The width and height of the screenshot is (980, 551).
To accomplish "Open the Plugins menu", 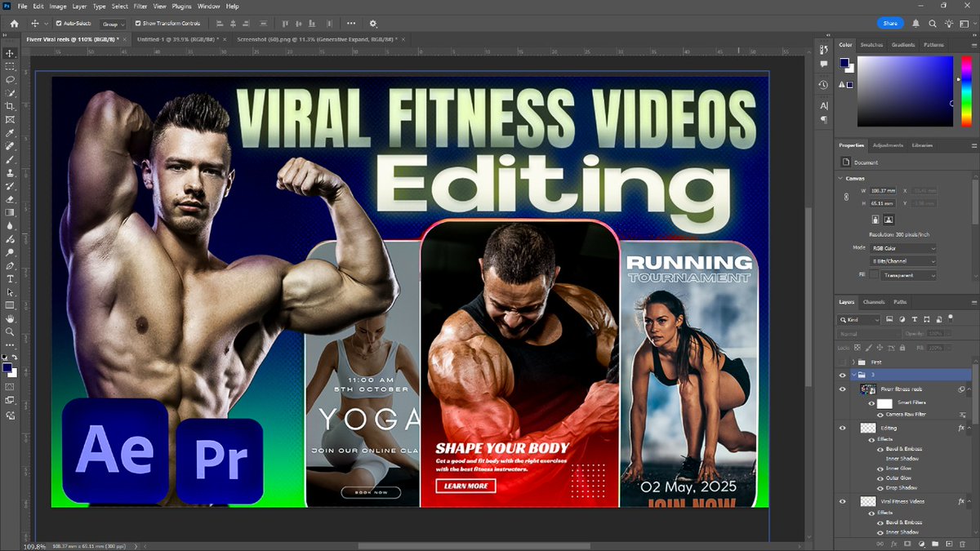I will tap(181, 6).
